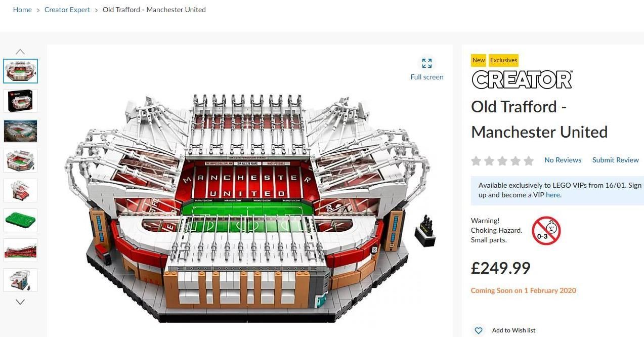Select the real stadium aerial photo thumbnail
Viewport: 644px width, 337px height.
21,131
